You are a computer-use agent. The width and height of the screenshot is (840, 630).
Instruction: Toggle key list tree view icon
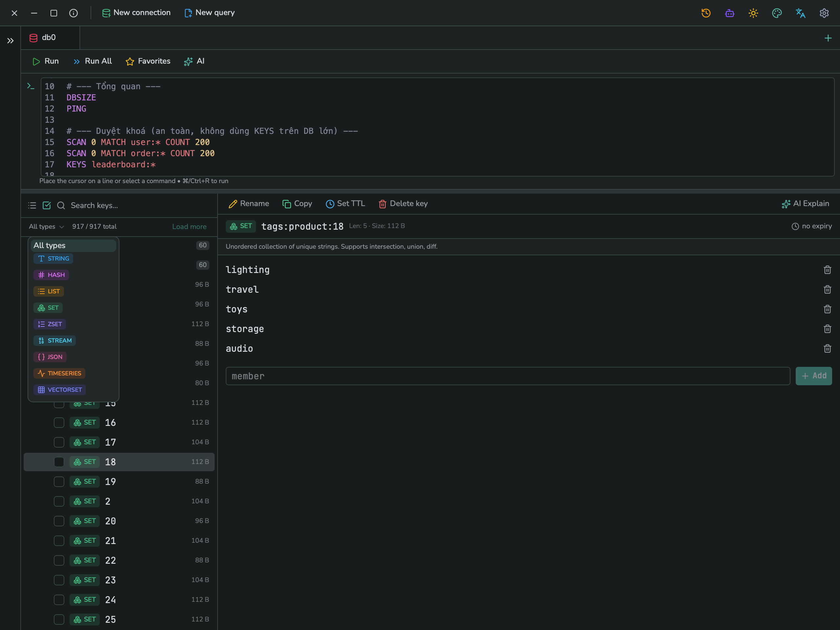pyautogui.click(x=32, y=205)
